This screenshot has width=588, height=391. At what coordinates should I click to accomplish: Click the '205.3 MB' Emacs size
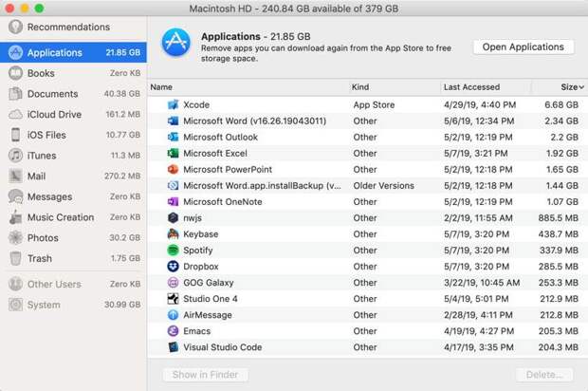coord(558,331)
